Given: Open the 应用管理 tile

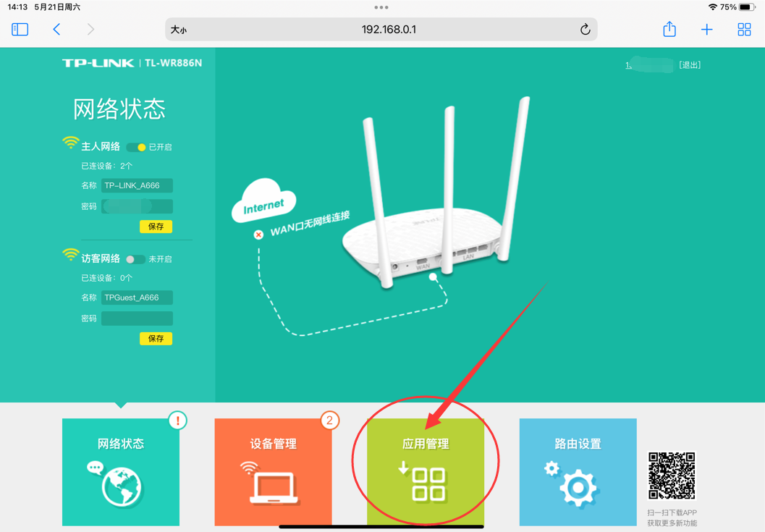Looking at the screenshot, I should coord(426,471).
